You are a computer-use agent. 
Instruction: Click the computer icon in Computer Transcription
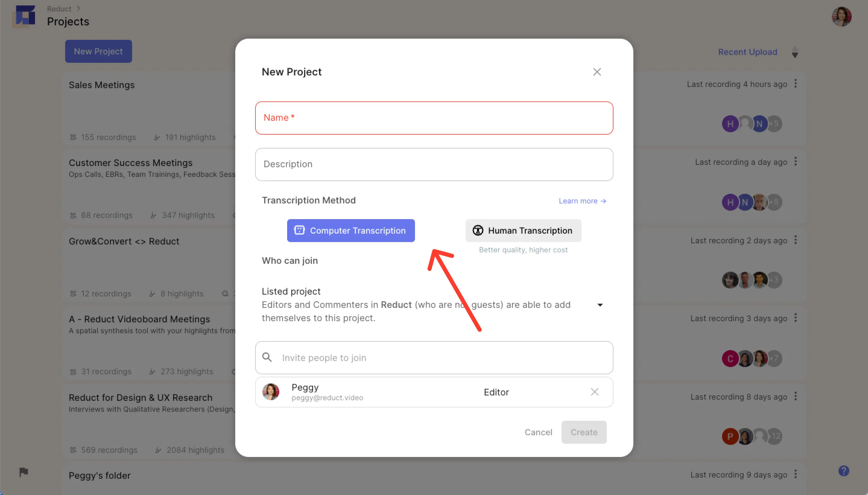[299, 230]
